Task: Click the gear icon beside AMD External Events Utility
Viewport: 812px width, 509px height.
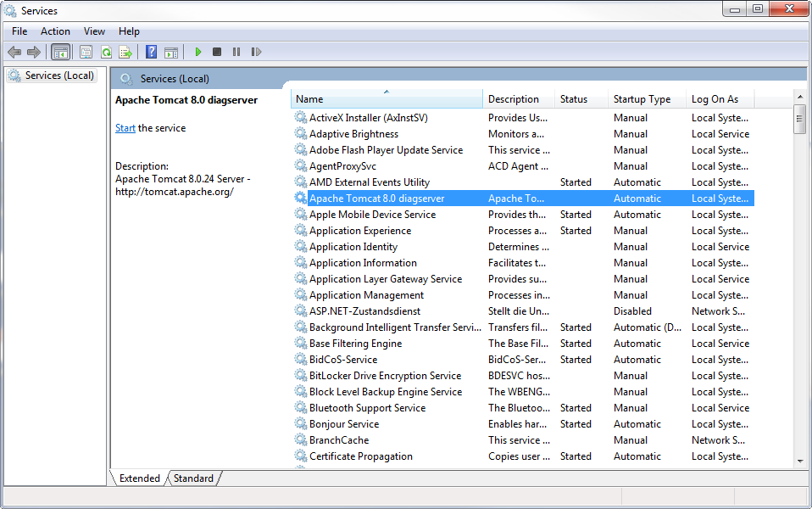Action: [x=301, y=182]
